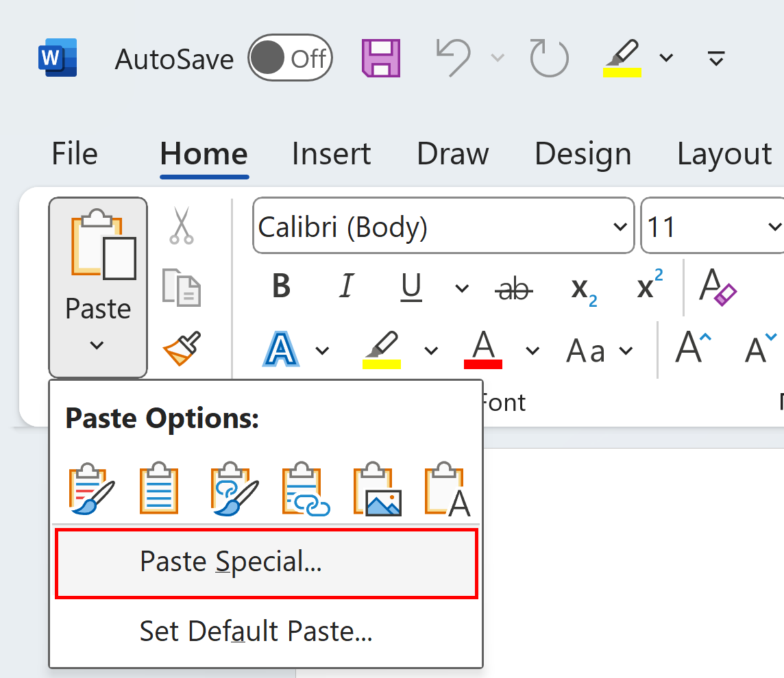
Task: Click the Word application icon
Action: (x=58, y=58)
